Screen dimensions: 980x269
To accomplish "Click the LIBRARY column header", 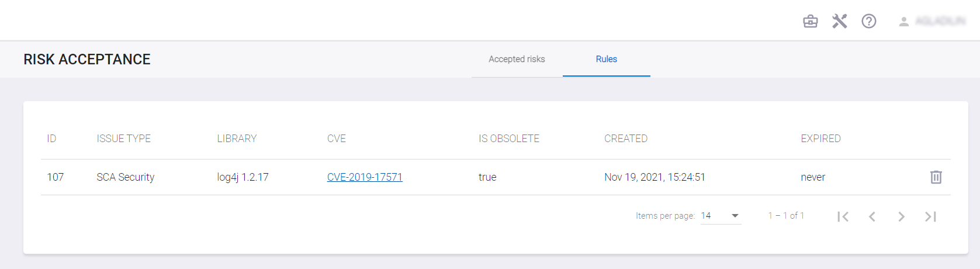I will coord(237,139).
